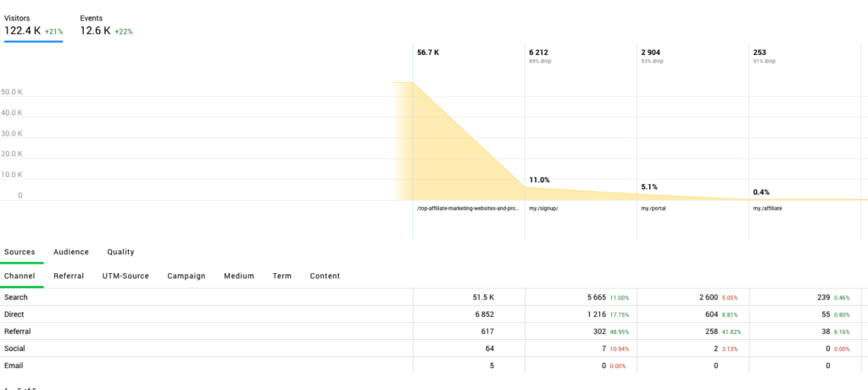This screenshot has height=390, width=868.
Task: Switch to the Audience tab
Action: (x=71, y=252)
